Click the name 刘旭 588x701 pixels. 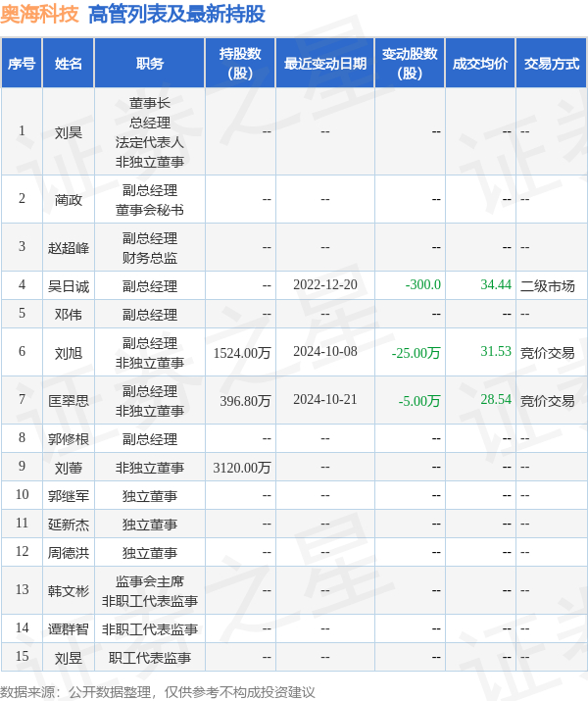pyautogui.click(x=69, y=353)
